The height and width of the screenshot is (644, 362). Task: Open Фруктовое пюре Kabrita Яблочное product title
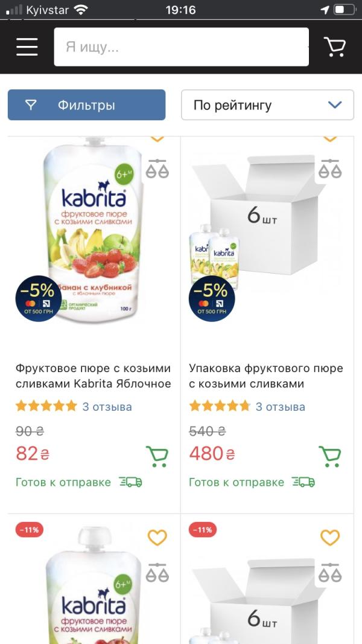(x=93, y=376)
